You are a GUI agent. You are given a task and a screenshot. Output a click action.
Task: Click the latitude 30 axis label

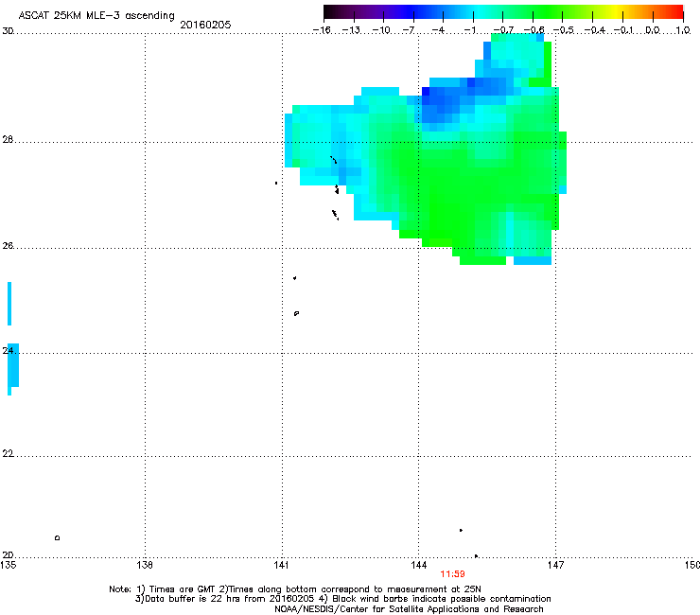pyautogui.click(x=8, y=31)
